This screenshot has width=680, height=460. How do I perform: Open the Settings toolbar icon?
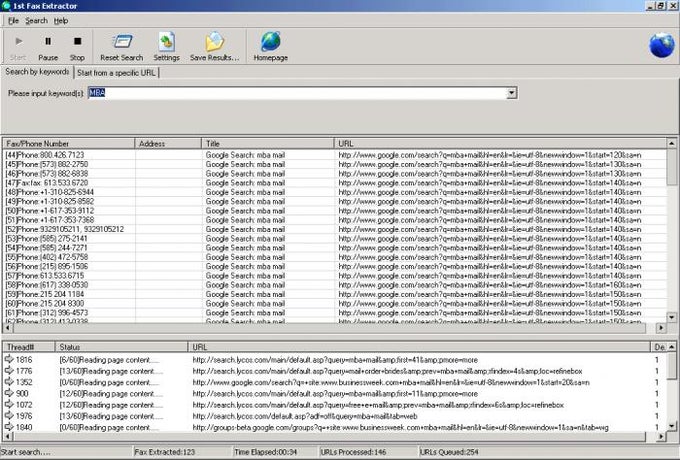click(167, 42)
